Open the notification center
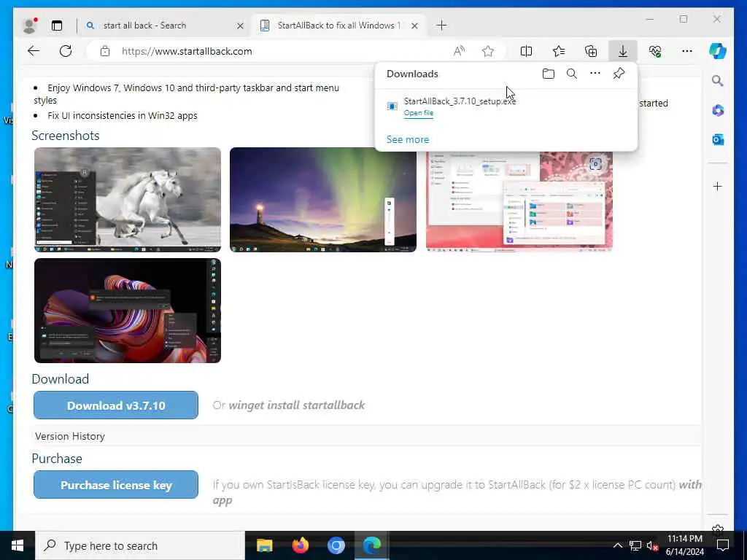Screen dimensions: 747x560 click(x=723, y=545)
